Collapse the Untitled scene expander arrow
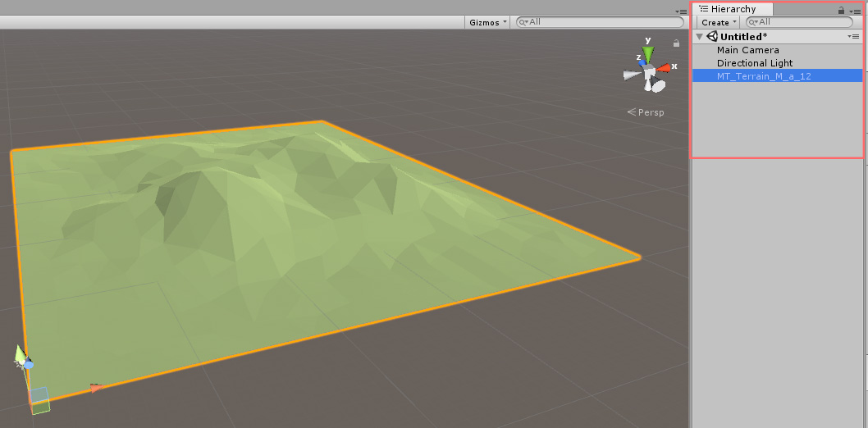This screenshot has height=428, width=868. [700, 37]
